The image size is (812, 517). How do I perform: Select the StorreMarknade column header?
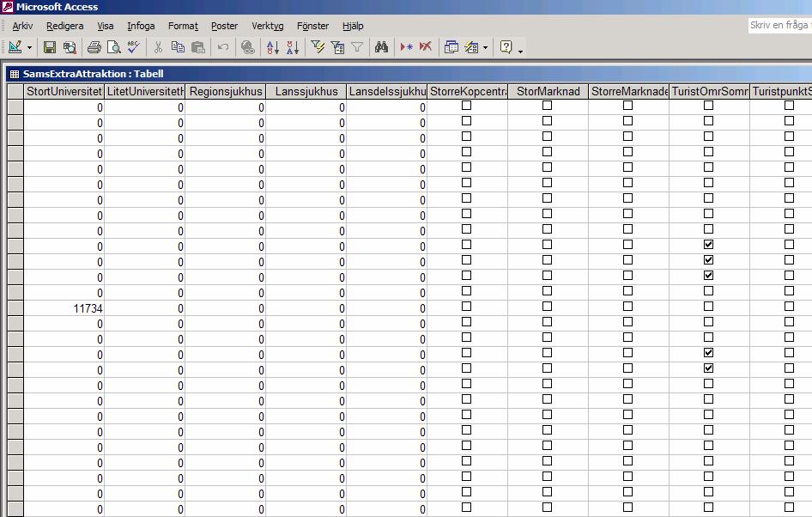pos(629,92)
